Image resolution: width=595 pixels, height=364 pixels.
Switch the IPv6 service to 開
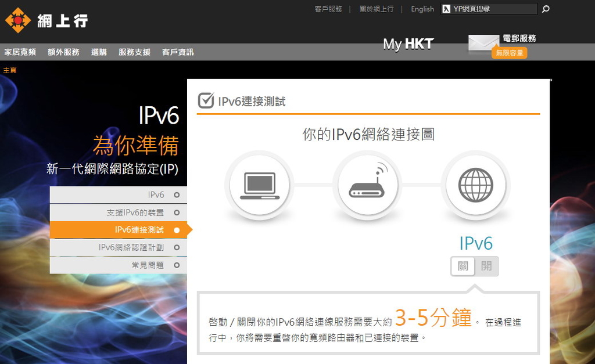[x=486, y=266]
